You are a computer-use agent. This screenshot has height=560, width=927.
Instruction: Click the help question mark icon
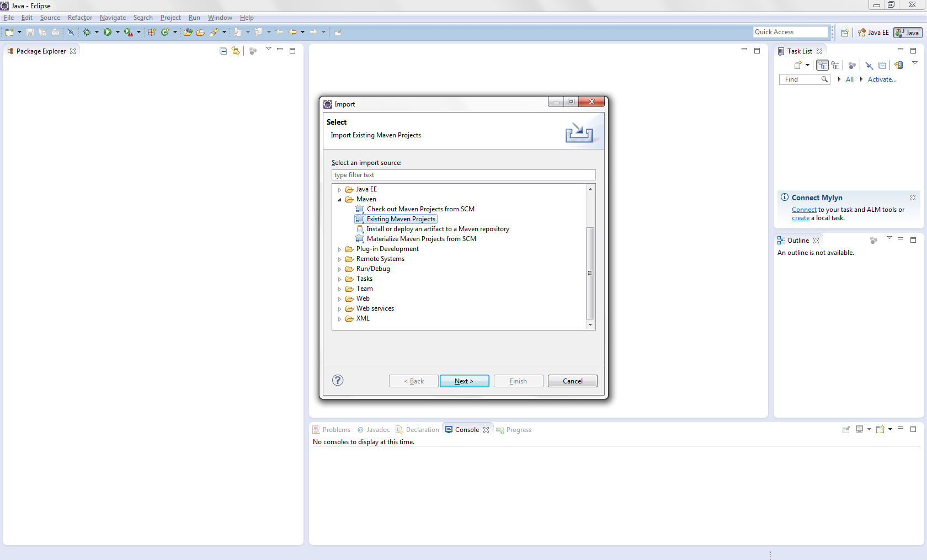tap(338, 380)
